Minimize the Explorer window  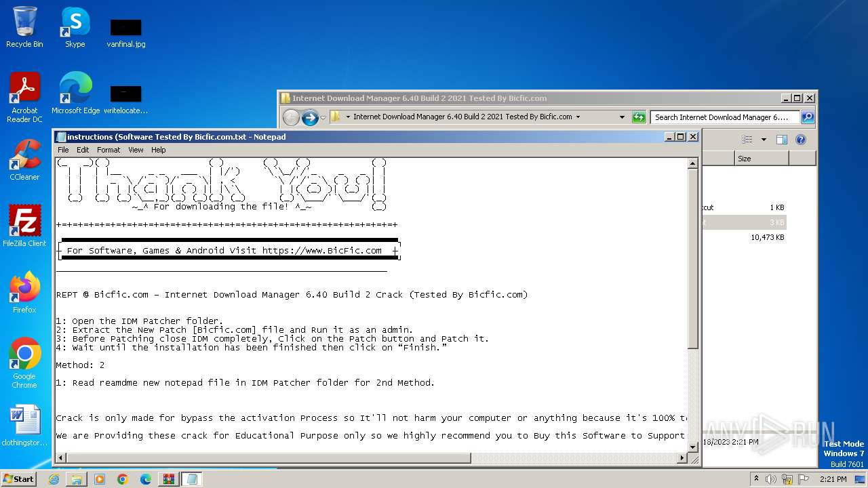[x=786, y=98]
